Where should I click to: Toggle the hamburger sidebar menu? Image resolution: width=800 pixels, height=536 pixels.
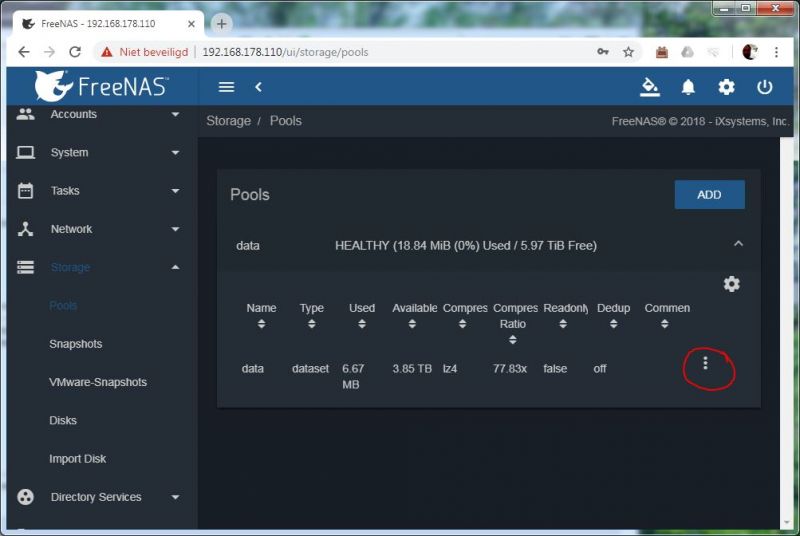pyautogui.click(x=226, y=87)
